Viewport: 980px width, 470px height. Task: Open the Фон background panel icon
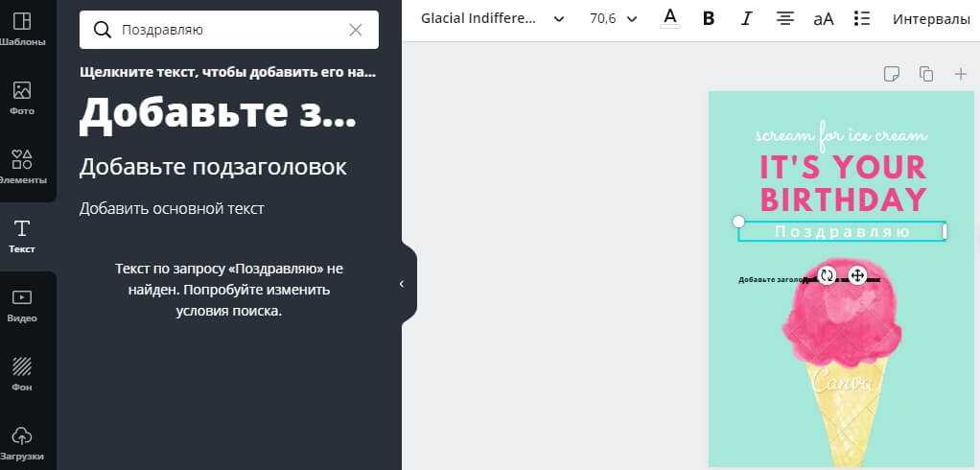(x=21, y=374)
